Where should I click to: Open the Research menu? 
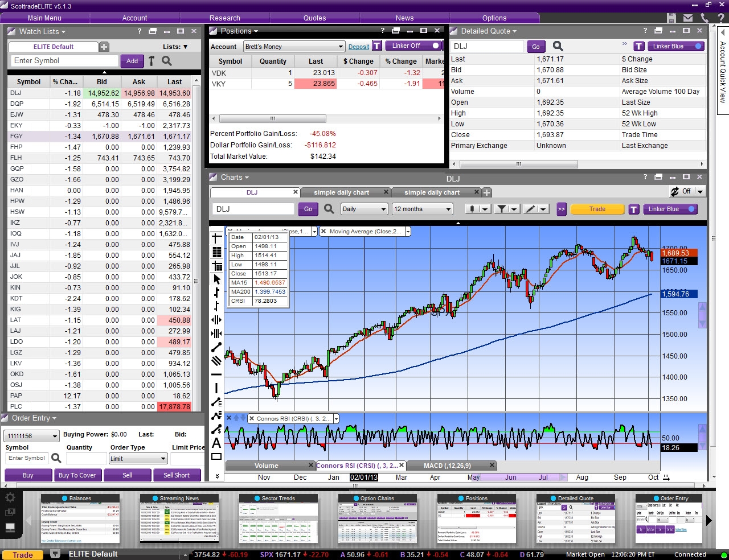[x=224, y=18]
